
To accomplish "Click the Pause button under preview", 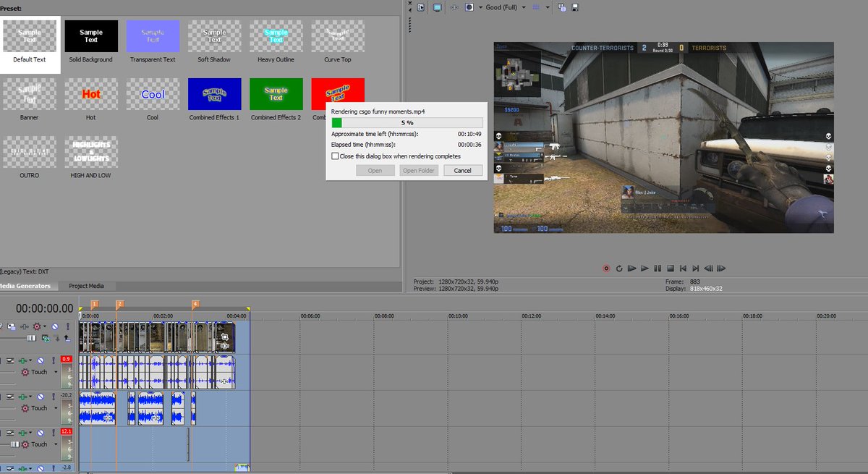I will pos(658,268).
